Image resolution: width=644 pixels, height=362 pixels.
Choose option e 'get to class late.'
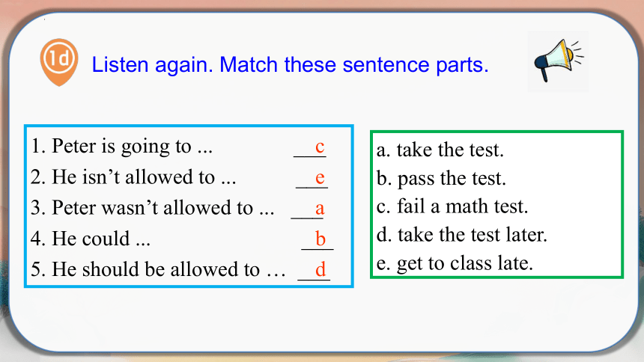[x=455, y=263]
